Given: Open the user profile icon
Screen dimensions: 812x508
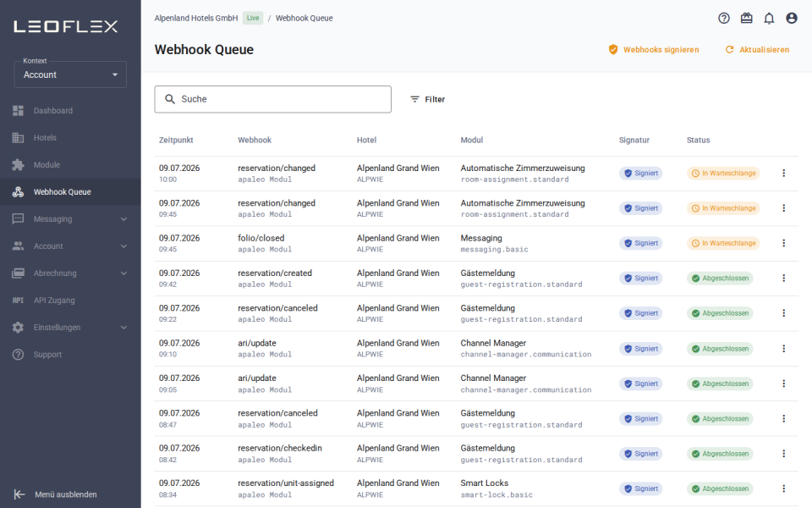Looking at the screenshot, I should pos(792,18).
